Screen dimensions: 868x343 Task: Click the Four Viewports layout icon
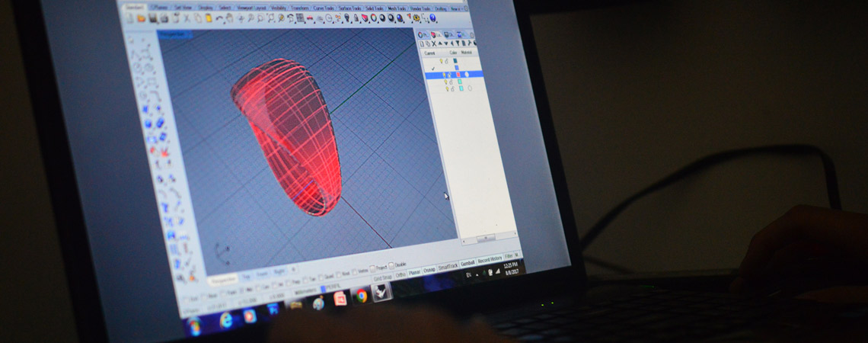(x=300, y=18)
